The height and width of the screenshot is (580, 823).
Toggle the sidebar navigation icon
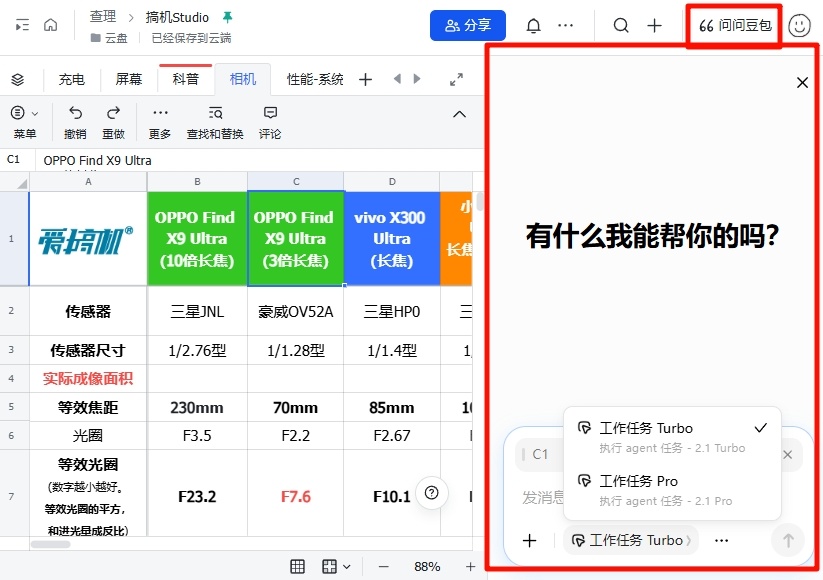click(x=22, y=25)
